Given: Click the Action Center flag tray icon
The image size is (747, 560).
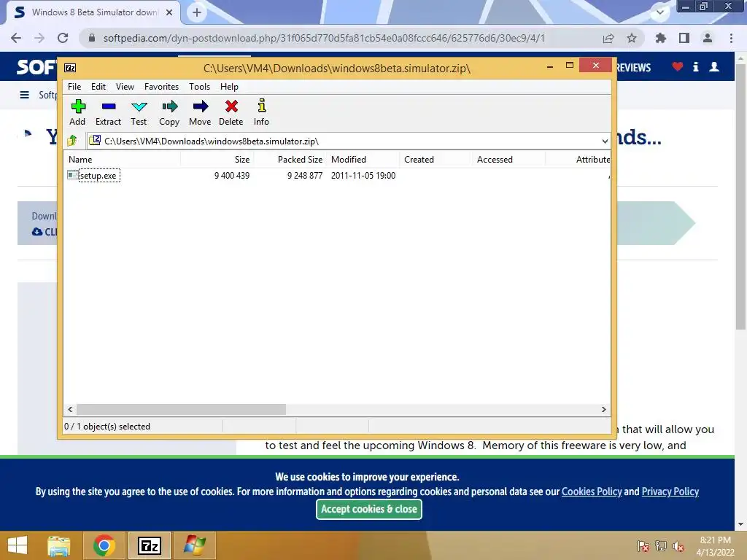Looking at the screenshot, I should point(643,545).
